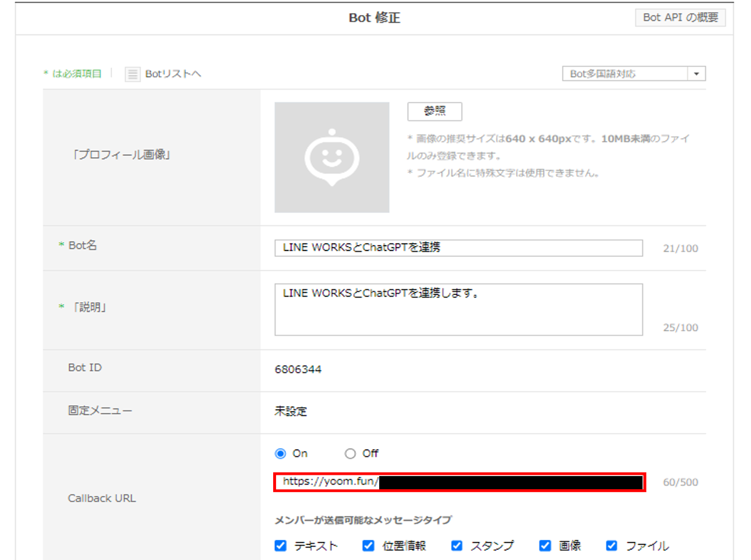Click the Bot名 input field
The width and height of the screenshot is (751, 560).
point(458,248)
